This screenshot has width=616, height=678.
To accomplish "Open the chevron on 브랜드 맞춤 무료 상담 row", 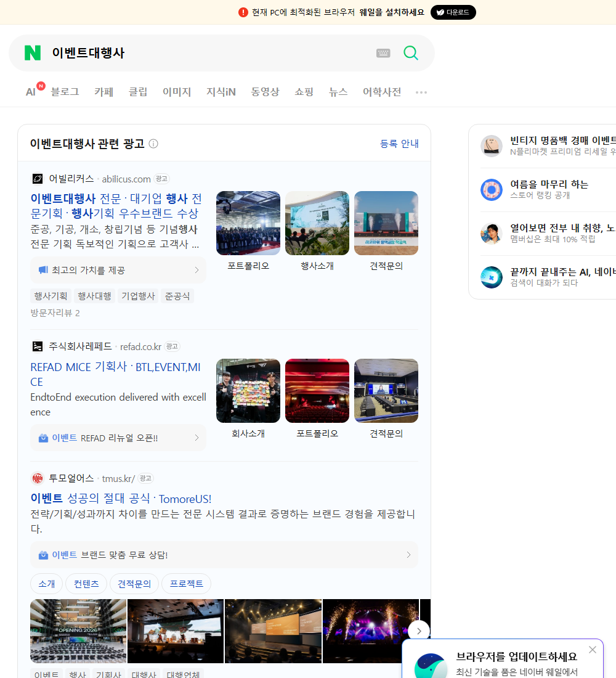I will 408,555.
